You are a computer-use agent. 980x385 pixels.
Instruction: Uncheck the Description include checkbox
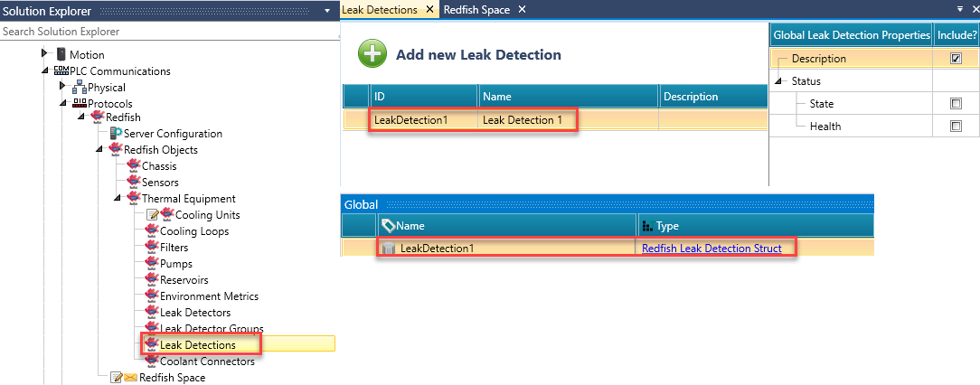[956, 59]
